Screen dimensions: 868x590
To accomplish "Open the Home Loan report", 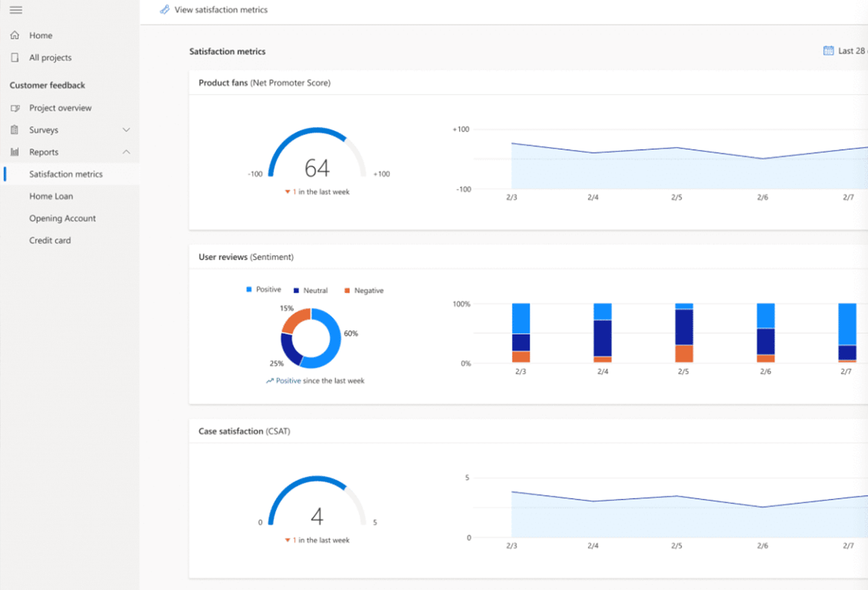I will click(x=51, y=196).
